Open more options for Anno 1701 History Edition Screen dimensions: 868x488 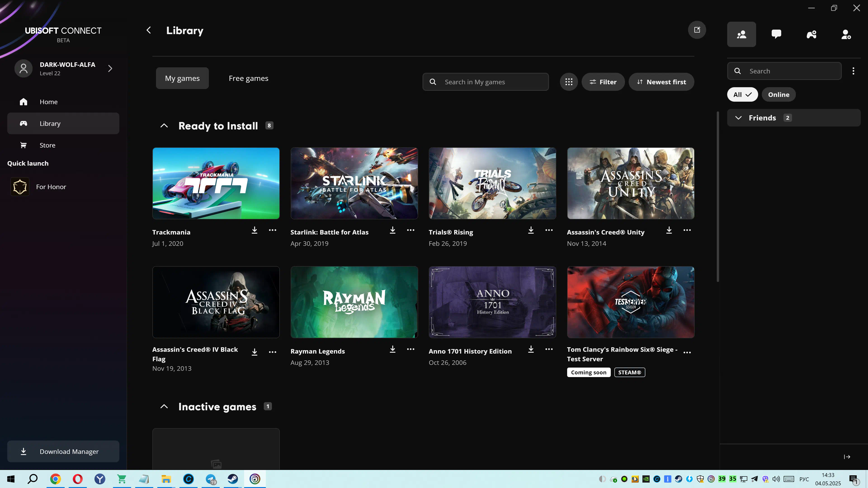tap(549, 350)
